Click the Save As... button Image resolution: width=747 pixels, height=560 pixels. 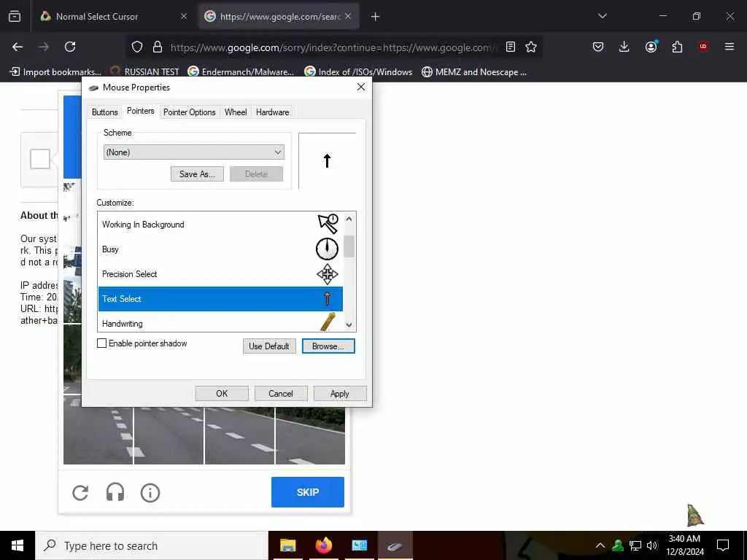pyautogui.click(x=197, y=174)
